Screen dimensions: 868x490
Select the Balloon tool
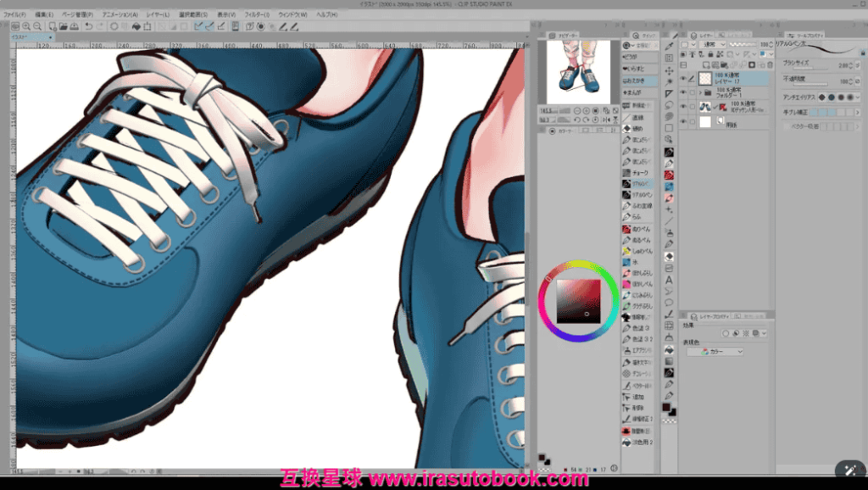[x=669, y=302]
